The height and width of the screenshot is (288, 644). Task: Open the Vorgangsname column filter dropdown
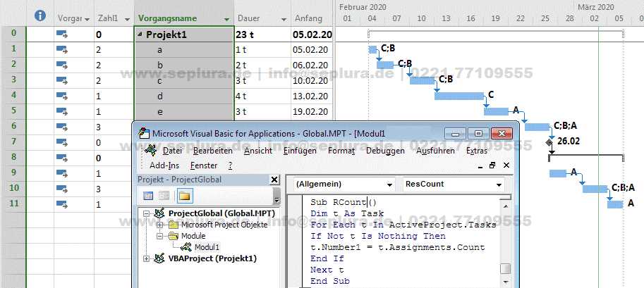tap(226, 18)
